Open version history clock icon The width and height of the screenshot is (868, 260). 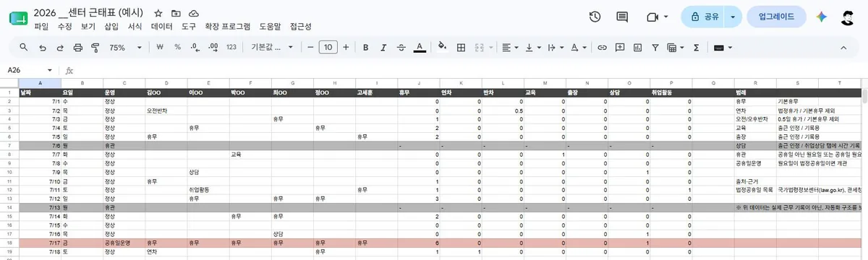coord(595,17)
